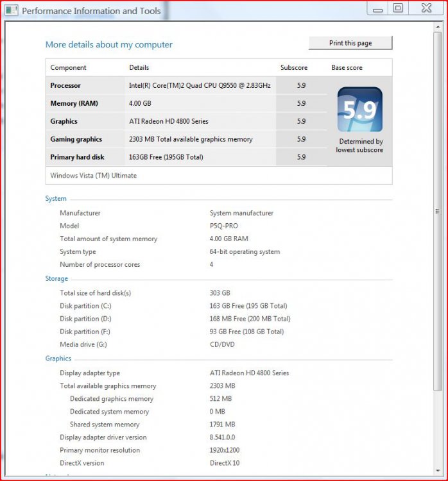Click 'Total available graphics memory' label in Graphics section

pyautogui.click(x=108, y=386)
